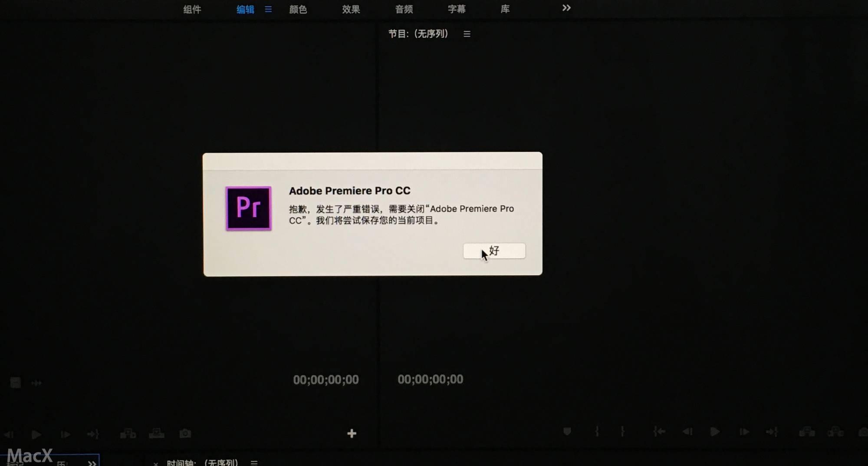Play the source monitor clip
This screenshot has width=868, height=466.
[36, 434]
